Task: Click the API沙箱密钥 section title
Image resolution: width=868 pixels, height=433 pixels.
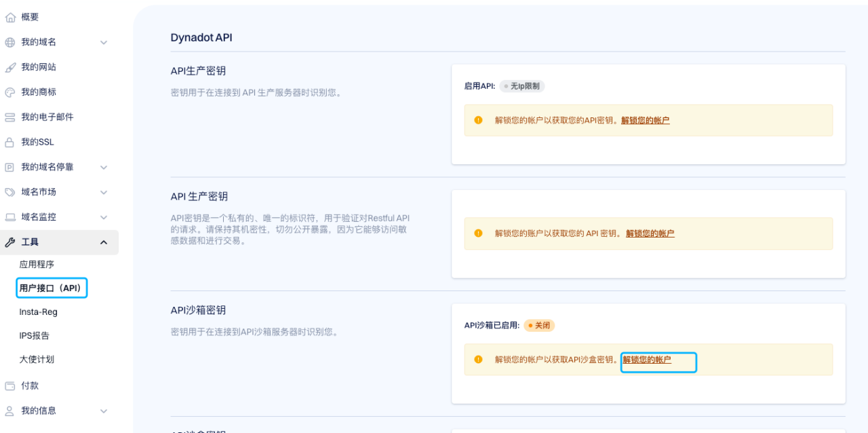Action: pyautogui.click(x=198, y=310)
